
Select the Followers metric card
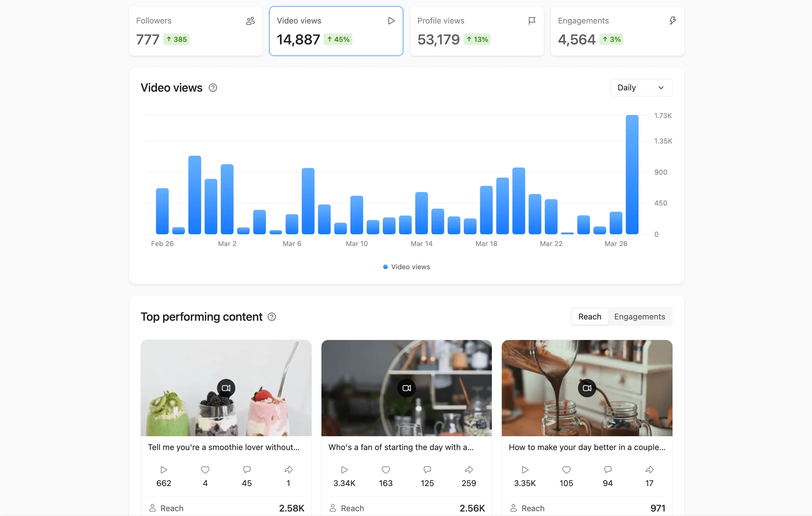click(x=195, y=31)
